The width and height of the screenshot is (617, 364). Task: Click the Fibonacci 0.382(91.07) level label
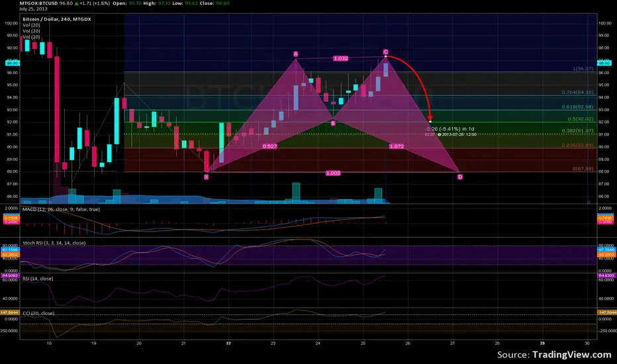577,131
